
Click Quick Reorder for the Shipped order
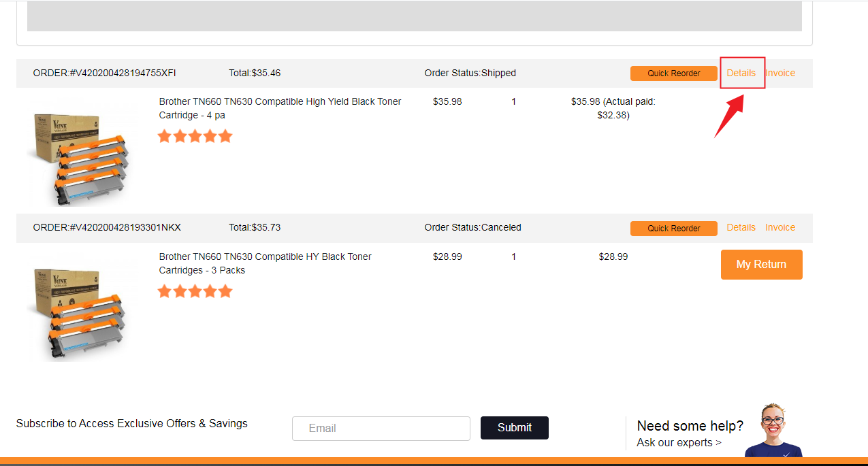pyautogui.click(x=674, y=73)
